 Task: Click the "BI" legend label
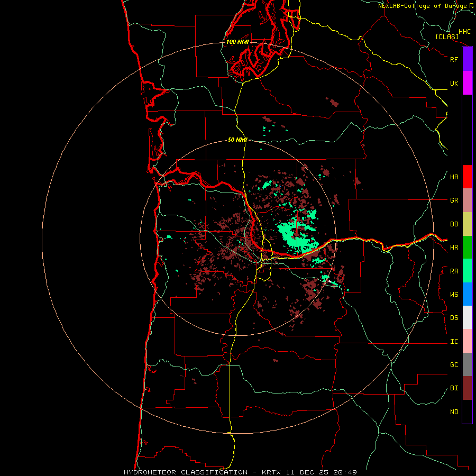[454, 388]
